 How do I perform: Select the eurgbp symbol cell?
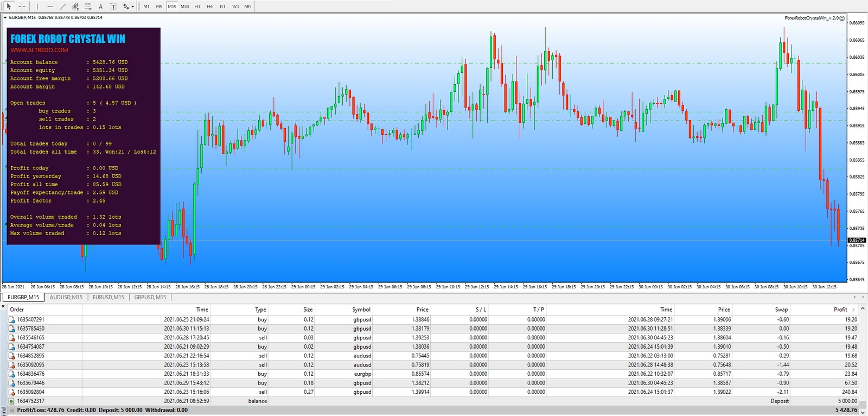363,374
